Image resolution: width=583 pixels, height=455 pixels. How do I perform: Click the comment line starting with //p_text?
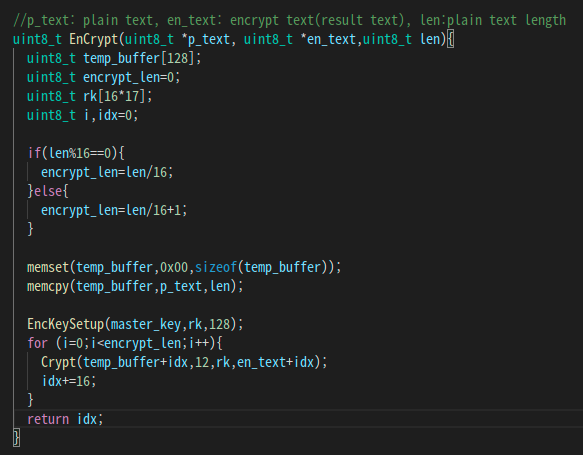[289, 20]
